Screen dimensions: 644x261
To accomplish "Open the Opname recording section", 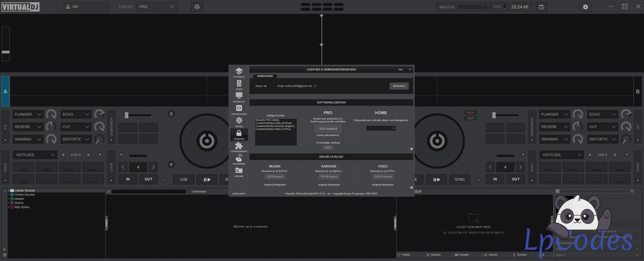I will tap(239, 172).
